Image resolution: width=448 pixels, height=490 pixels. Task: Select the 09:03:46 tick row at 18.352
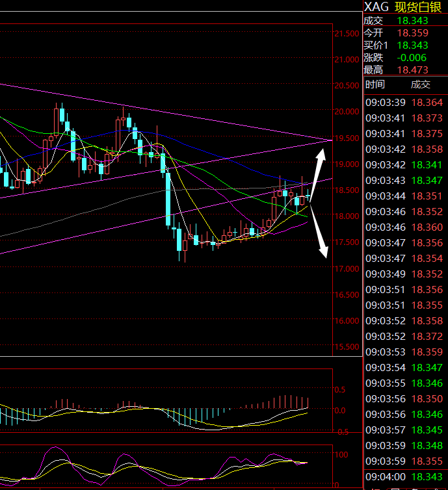tap(404, 212)
